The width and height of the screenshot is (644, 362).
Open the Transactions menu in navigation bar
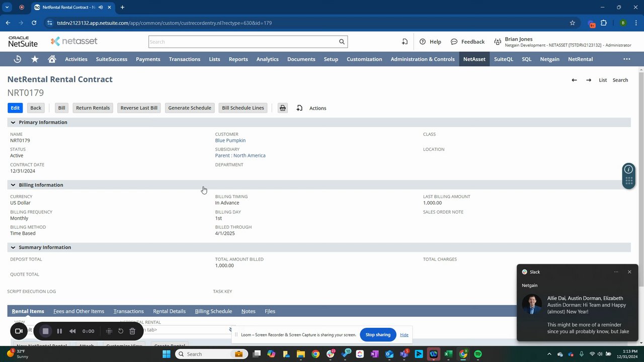coord(185,59)
